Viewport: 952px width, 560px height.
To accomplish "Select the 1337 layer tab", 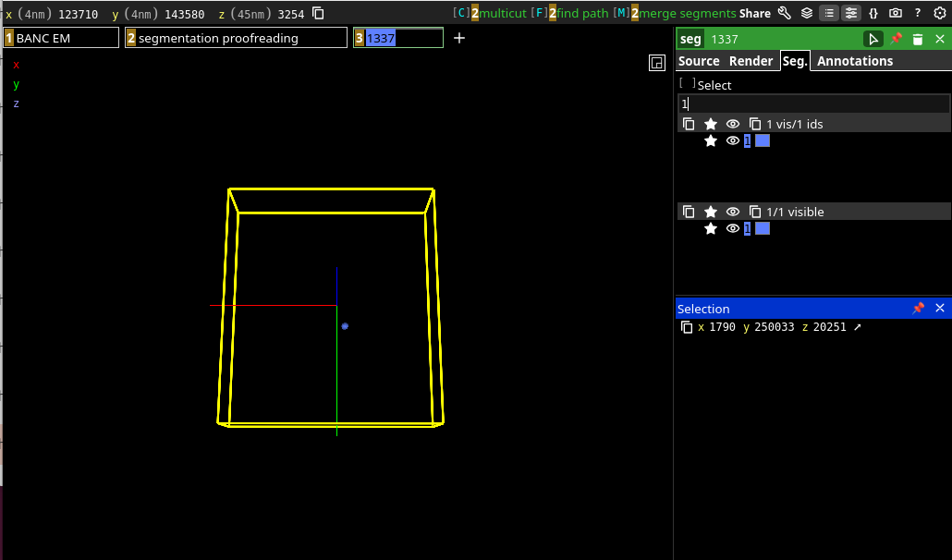I will 398,38.
